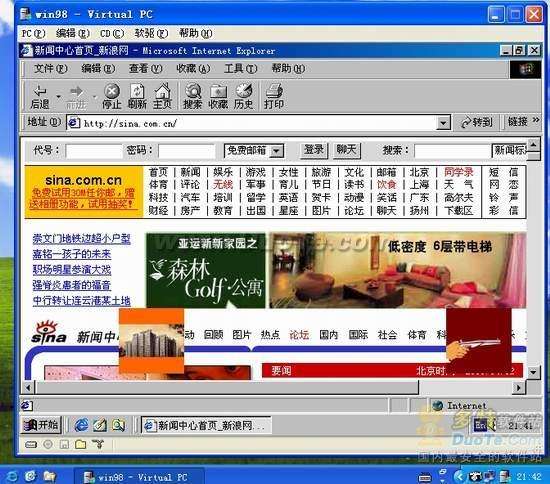Viewport: 550px width, 484px height.
Task: Open the address bar dropdown arrow
Action: [443, 123]
